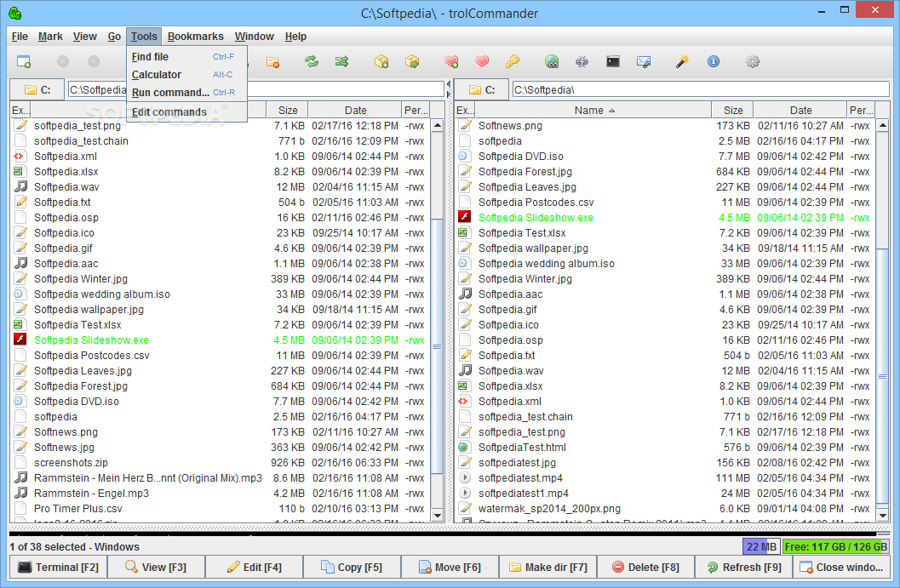Screen dimensions: 900x588
Task: Choose Find file from the Tools menu
Action: click(187, 57)
